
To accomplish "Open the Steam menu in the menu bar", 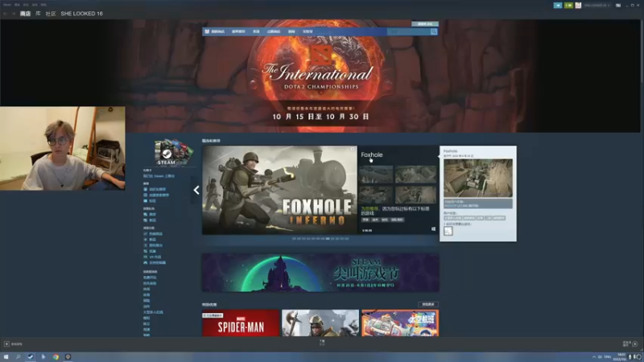I will point(7,5).
